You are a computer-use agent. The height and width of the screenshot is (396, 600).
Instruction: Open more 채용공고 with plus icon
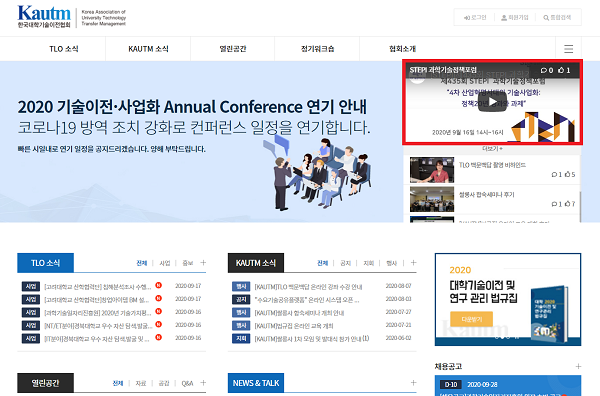(578, 367)
